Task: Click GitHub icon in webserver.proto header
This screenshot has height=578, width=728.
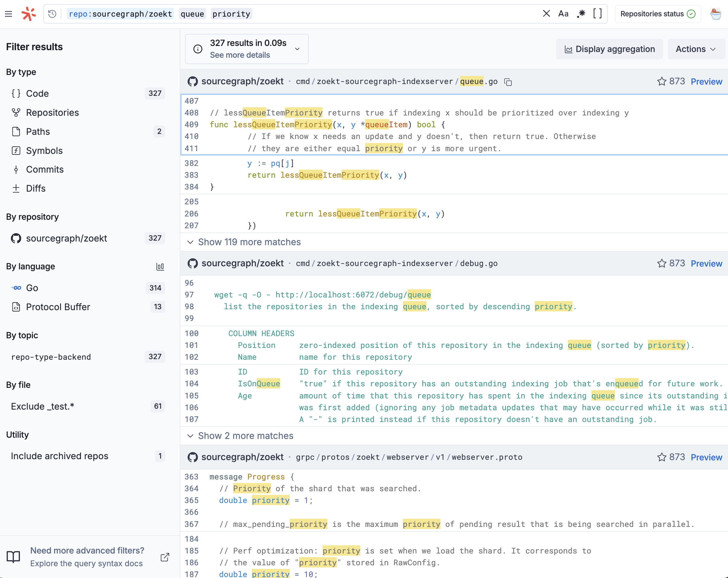Action: (x=192, y=457)
